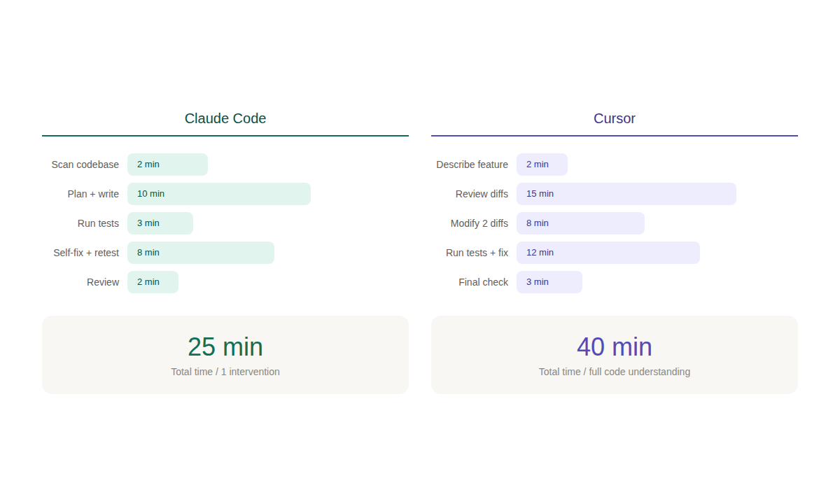Select the Modify 2 diffs label
The height and width of the screenshot is (504, 840).
[x=479, y=223]
